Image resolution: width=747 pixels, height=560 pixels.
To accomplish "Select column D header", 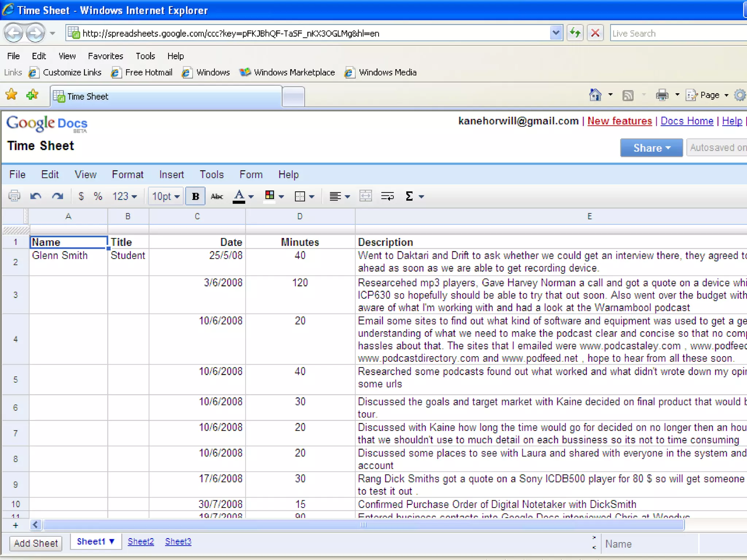I will (x=300, y=216).
